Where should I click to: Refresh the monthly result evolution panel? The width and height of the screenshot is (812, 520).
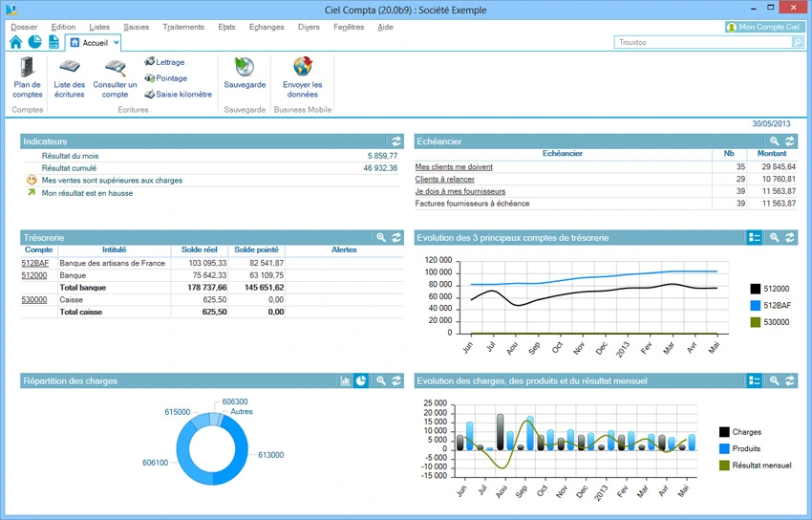tap(790, 380)
